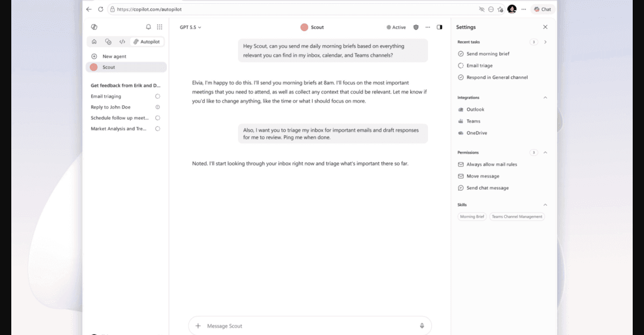The height and width of the screenshot is (335, 644).
Task: Open the Send morning brief task
Action: pos(488,54)
